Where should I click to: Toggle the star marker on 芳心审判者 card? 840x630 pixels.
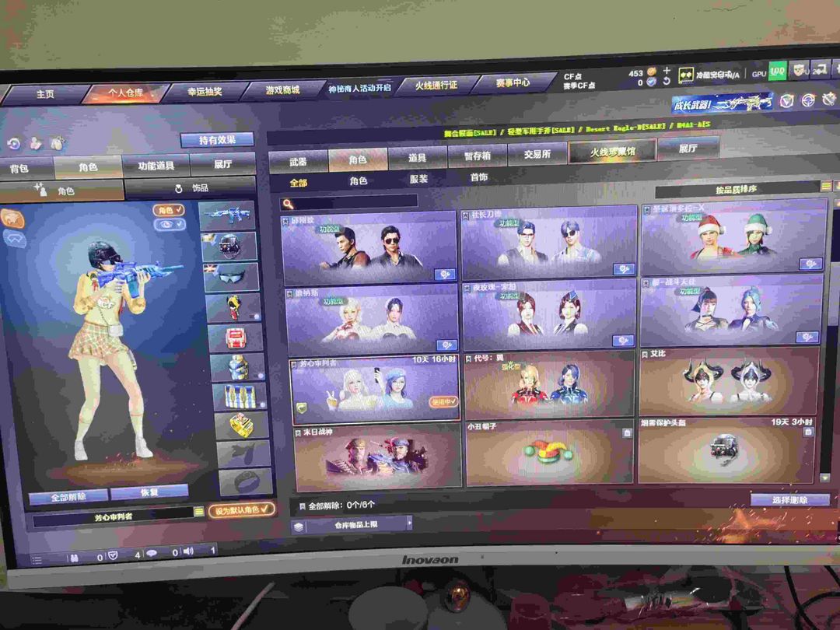293,364
